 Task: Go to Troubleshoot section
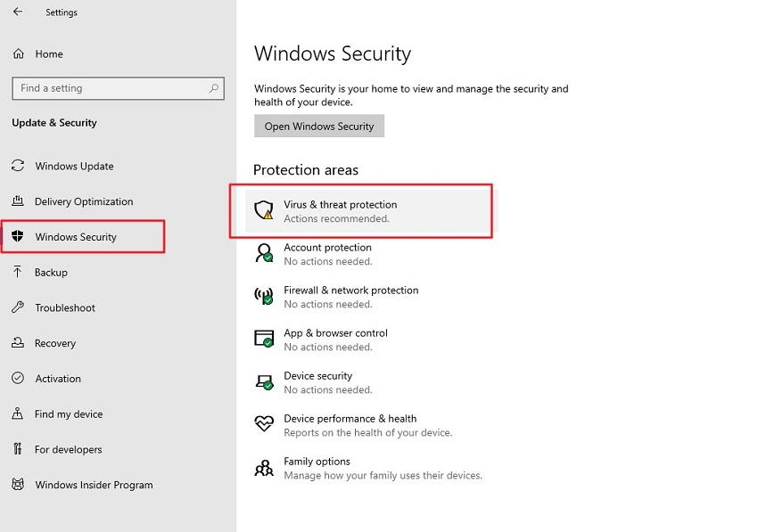[x=65, y=308]
